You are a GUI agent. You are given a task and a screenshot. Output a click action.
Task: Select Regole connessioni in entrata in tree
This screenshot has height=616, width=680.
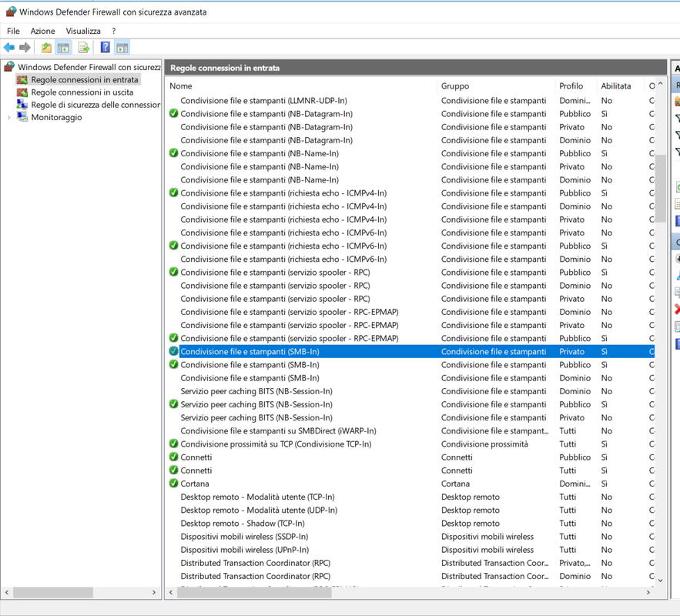point(85,80)
